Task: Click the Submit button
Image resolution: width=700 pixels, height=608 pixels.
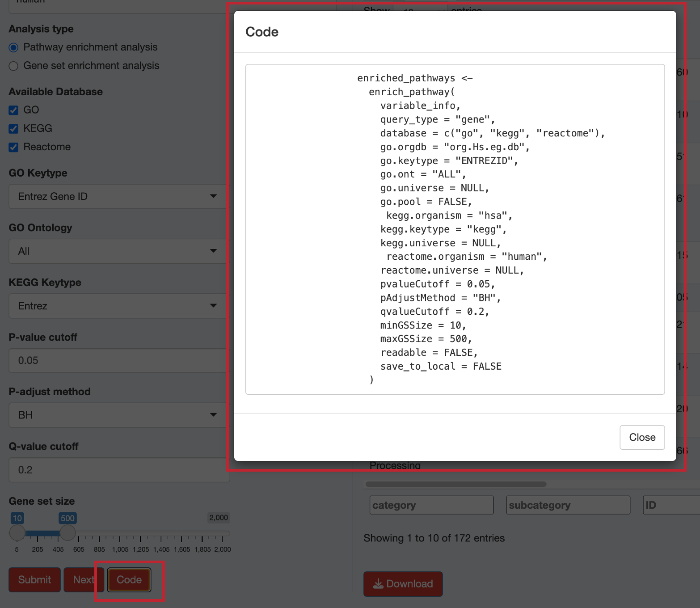Action: [x=34, y=580]
